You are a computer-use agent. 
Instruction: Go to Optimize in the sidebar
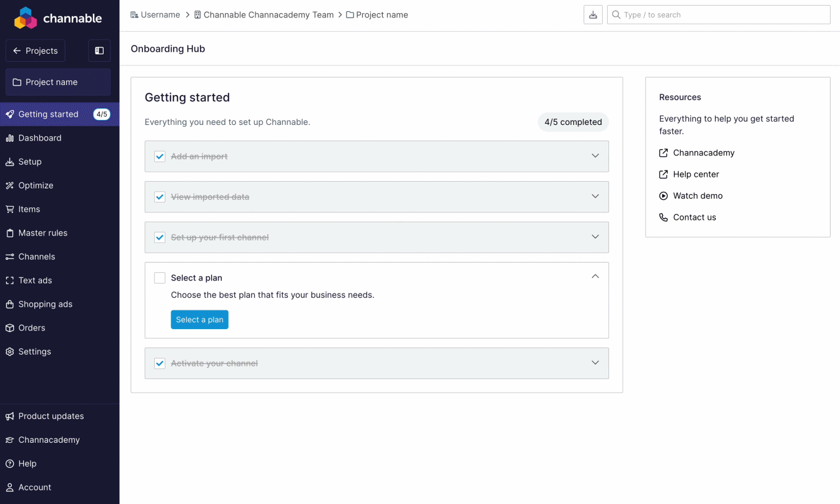tap(59, 185)
